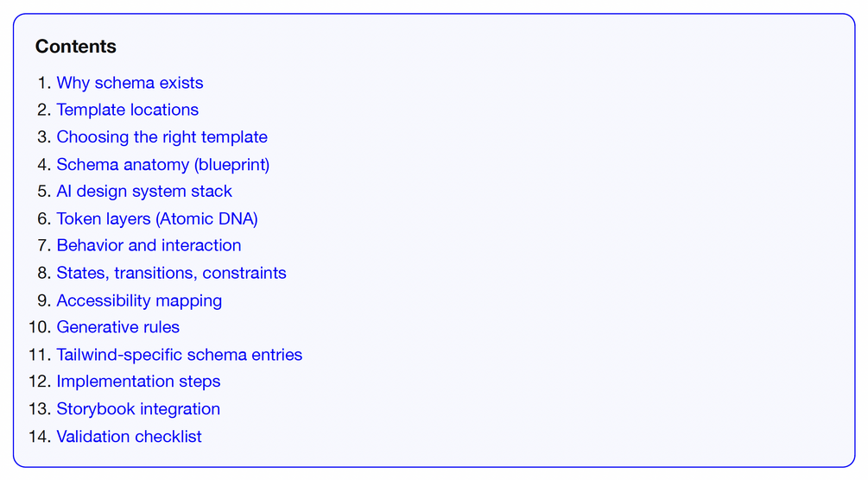This screenshot has height=480, width=868.
Task: Go to 'Choosing the right template'
Action: click(x=162, y=137)
